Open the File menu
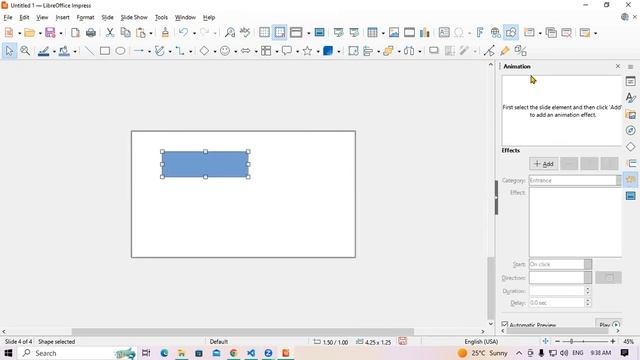The image size is (640, 360). point(8,18)
